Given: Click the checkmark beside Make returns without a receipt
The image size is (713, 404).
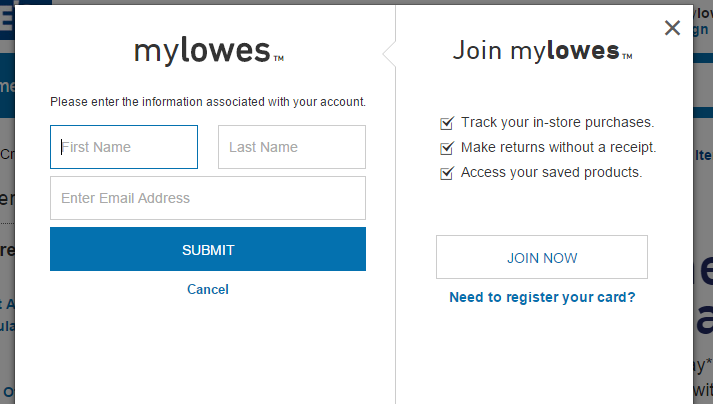Looking at the screenshot, I should 447,148.
